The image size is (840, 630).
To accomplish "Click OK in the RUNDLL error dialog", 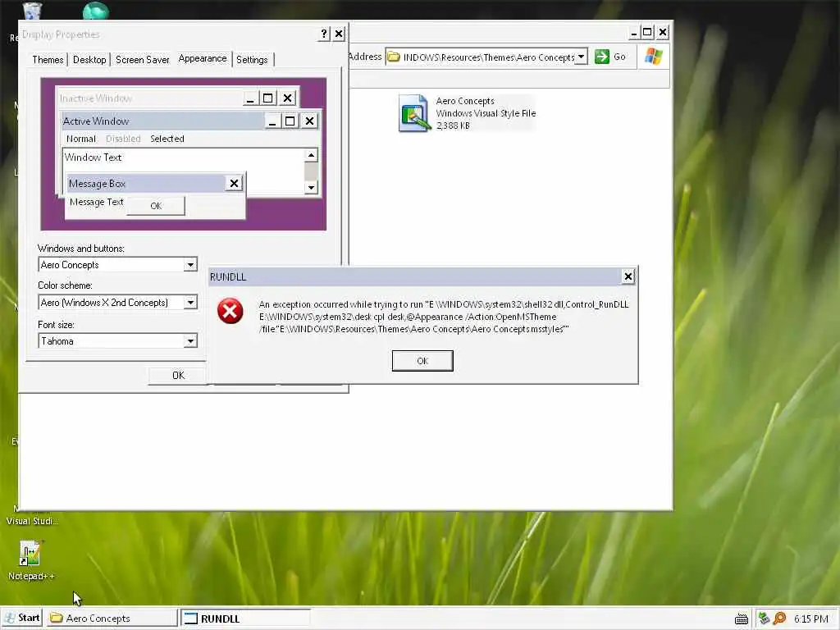I will click(x=422, y=361).
